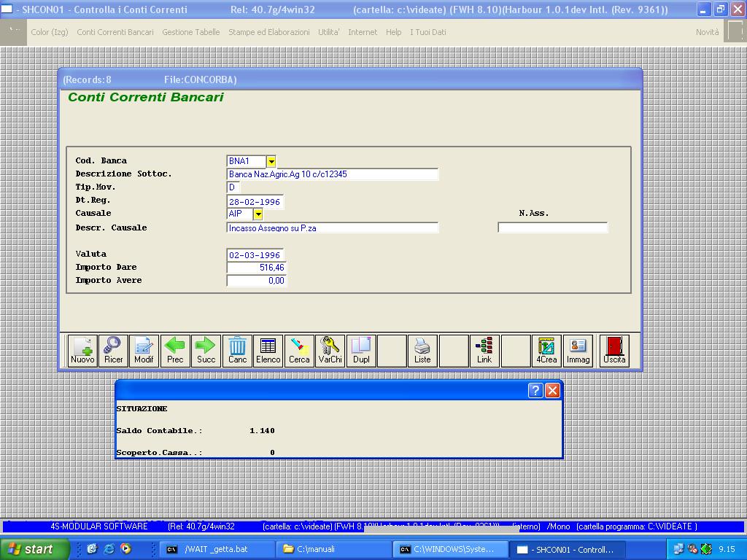Open the Stampe ed Elaborazioni menu
This screenshot has width=747, height=560.
269,32
